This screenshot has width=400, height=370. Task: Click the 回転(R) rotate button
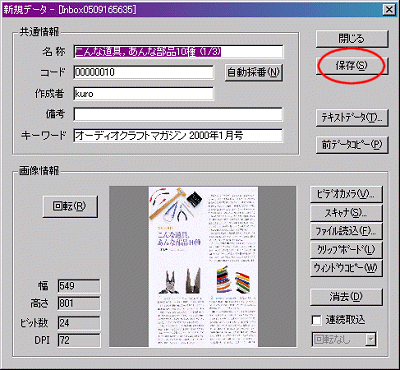pos(70,206)
